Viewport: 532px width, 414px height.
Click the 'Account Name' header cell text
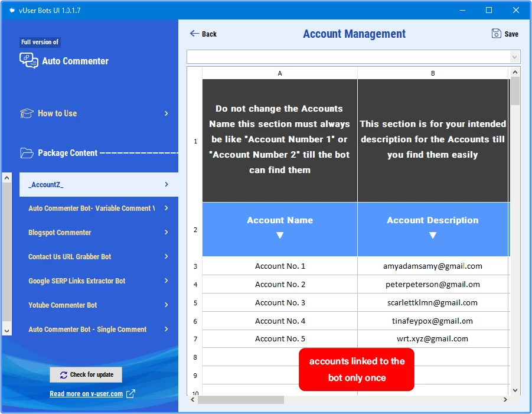280,220
